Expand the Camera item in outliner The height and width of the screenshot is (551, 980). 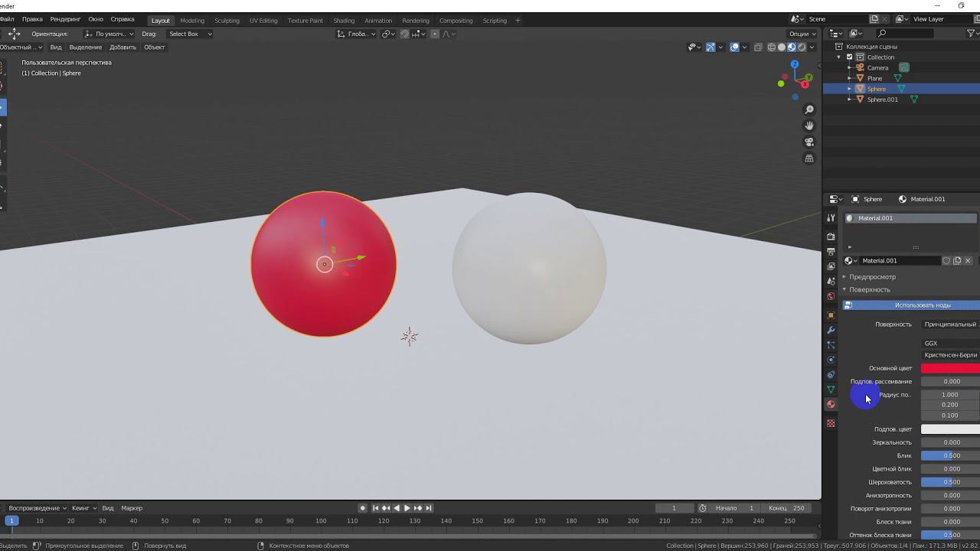[x=850, y=68]
